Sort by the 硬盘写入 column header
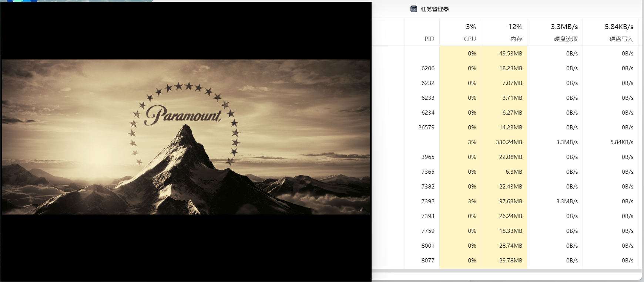Viewport: 644px width, 282px height. [x=621, y=39]
